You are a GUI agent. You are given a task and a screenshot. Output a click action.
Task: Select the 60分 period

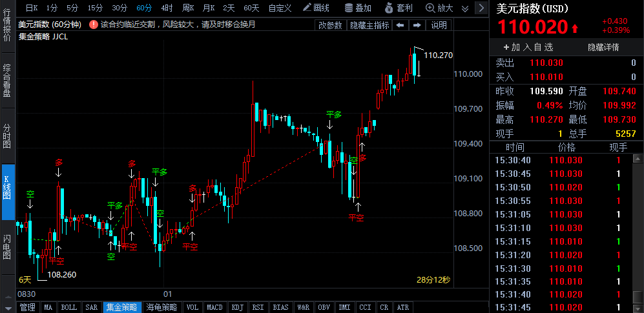[144, 7]
